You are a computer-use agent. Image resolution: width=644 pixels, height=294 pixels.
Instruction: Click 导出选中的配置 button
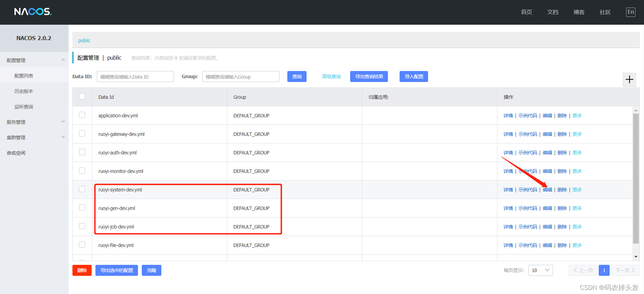point(117,270)
